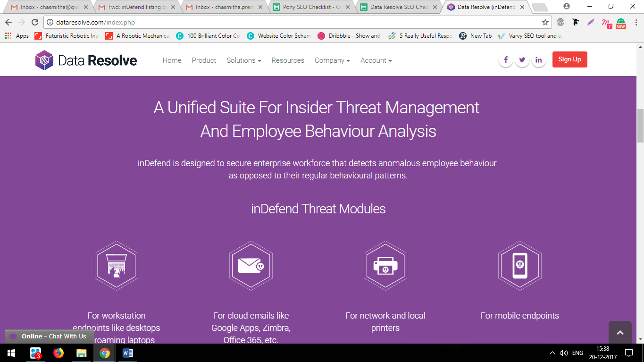
Task: Open the Website Color Schem bookmark
Action: click(x=279, y=36)
